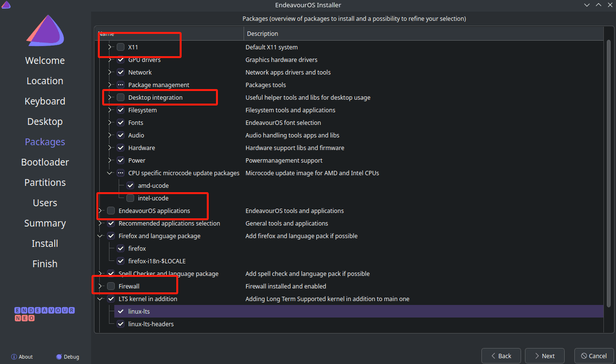Open the Partitions step in sidebar
Viewport: 616px width, 364px height.
pos(45,182)
